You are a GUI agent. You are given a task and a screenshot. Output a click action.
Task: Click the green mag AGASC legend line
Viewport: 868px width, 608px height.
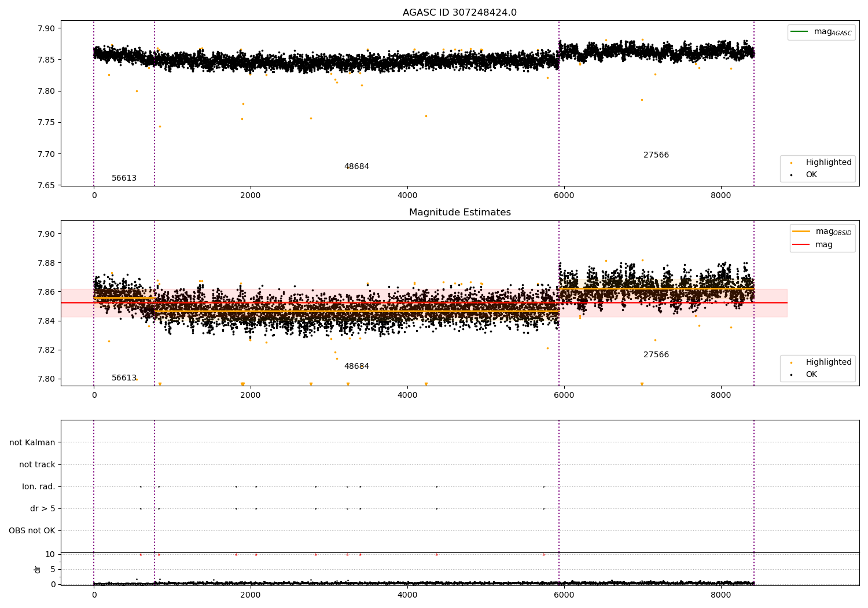coord(799,32)
